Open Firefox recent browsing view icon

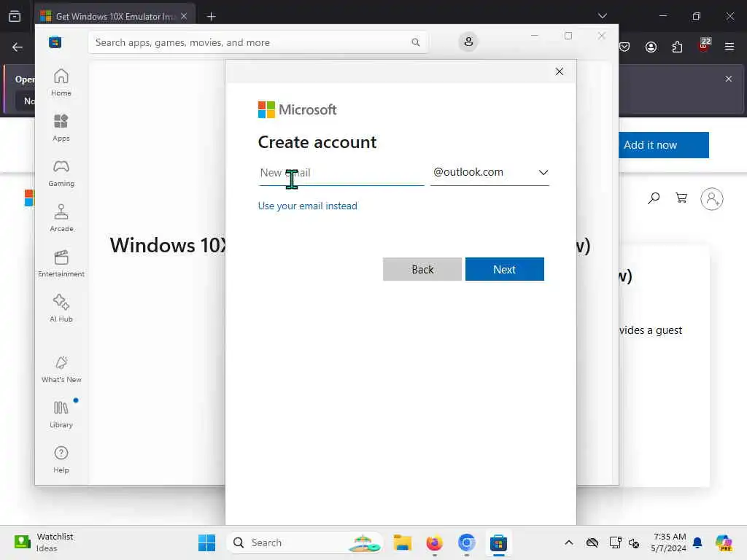(15, 16)
